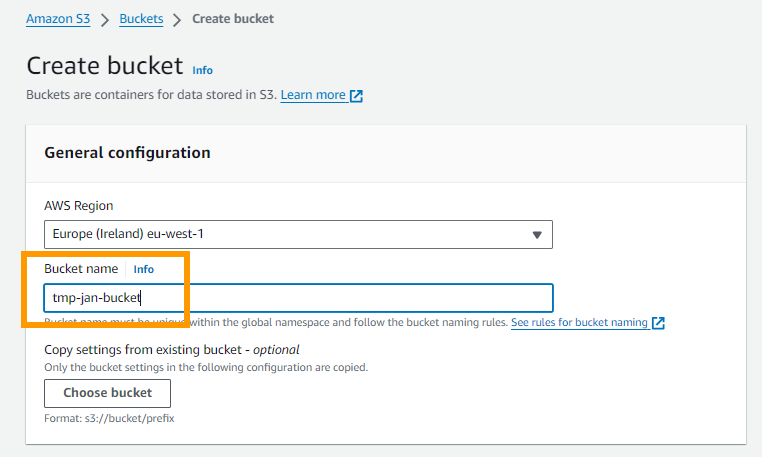Go to the Buckets breadcrumb page
This screenshot has height=457, width=762.
143,18
